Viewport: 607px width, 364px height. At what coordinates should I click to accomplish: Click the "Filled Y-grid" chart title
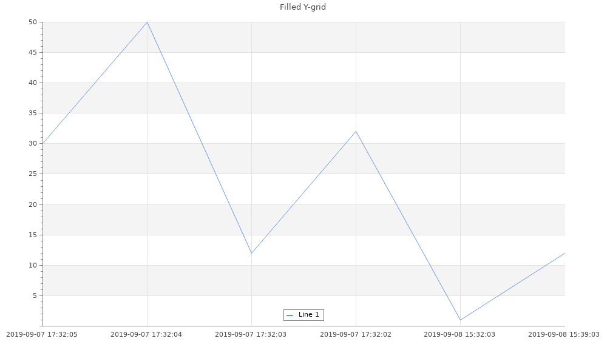pos(303,7)
